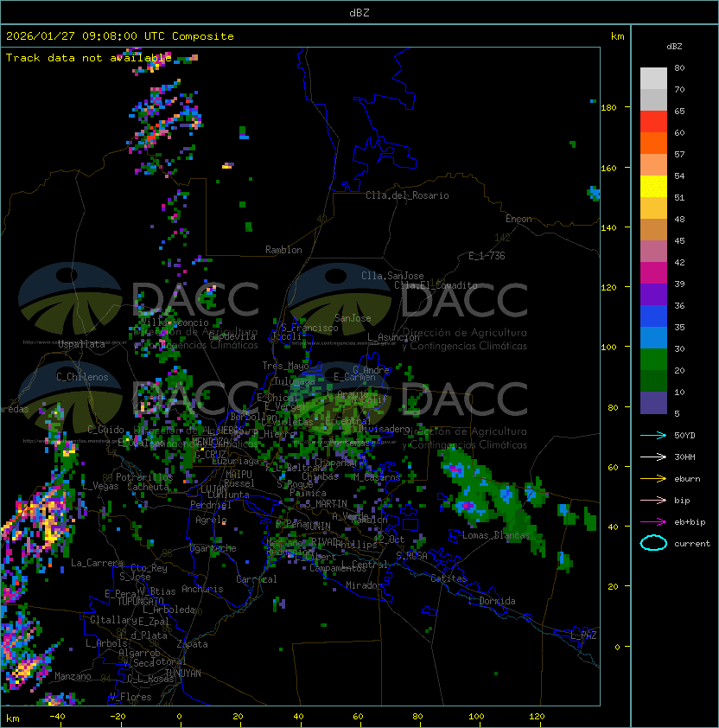
Task: Click the Manzano map label
Action: [73, 676]
